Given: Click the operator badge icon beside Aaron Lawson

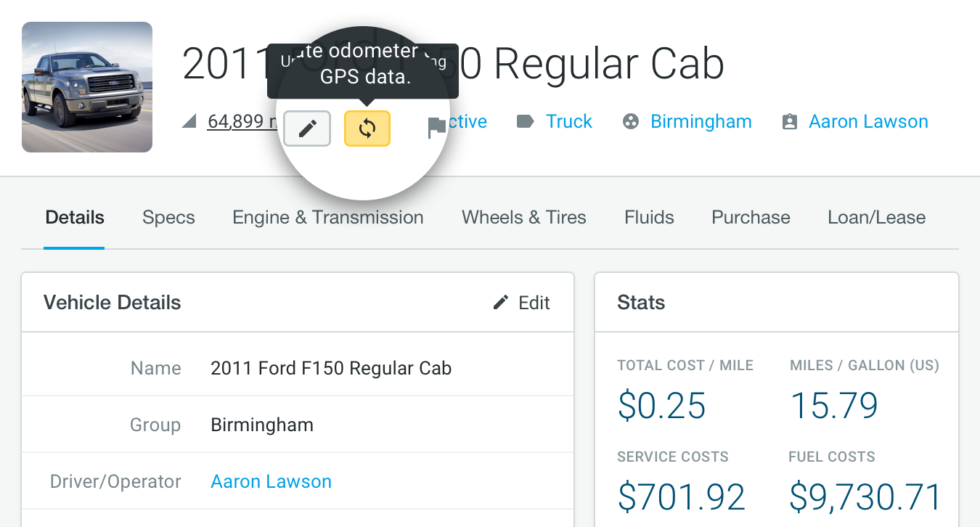Looking at the screenshot, I should (789, 122).
